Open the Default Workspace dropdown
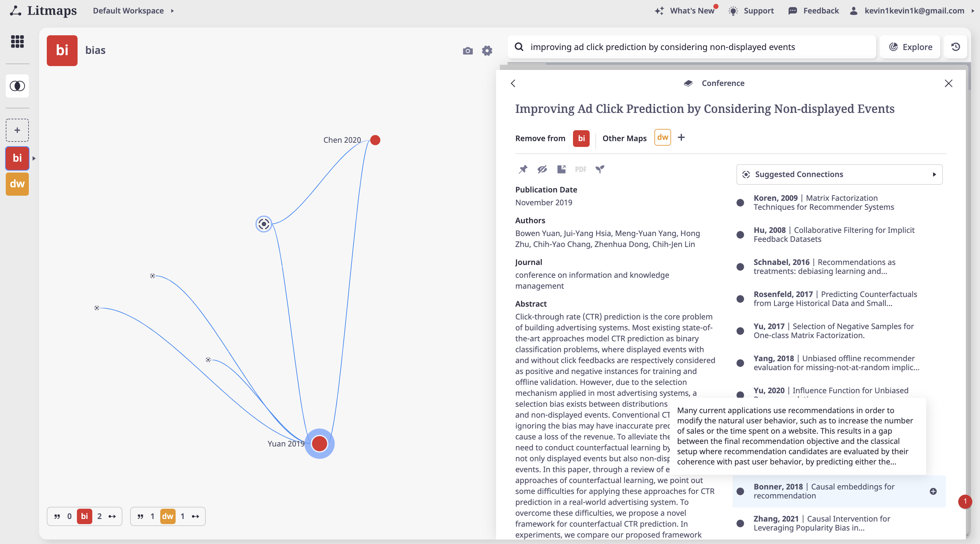Screen dimensions: 980x544 133,11
